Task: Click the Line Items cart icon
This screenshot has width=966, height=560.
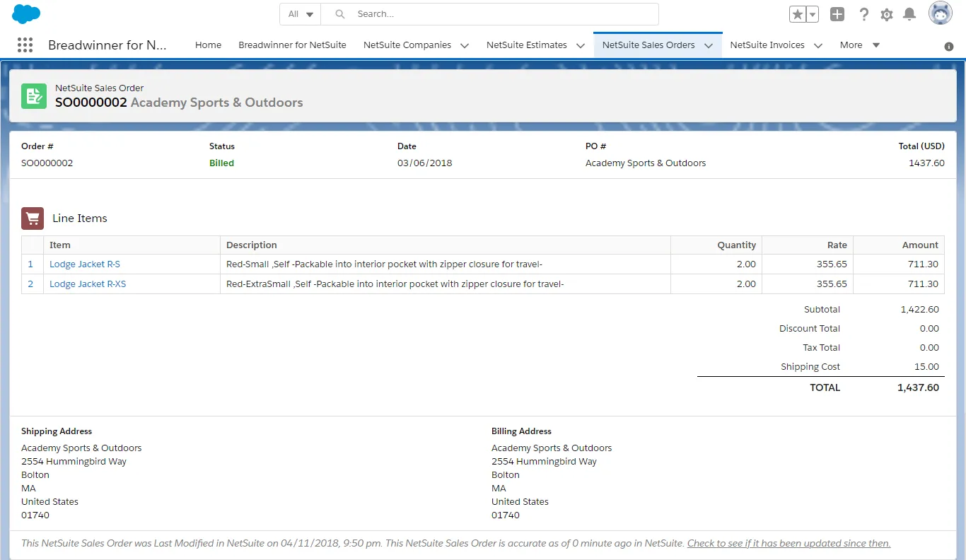Action: [x=33, y=218]
